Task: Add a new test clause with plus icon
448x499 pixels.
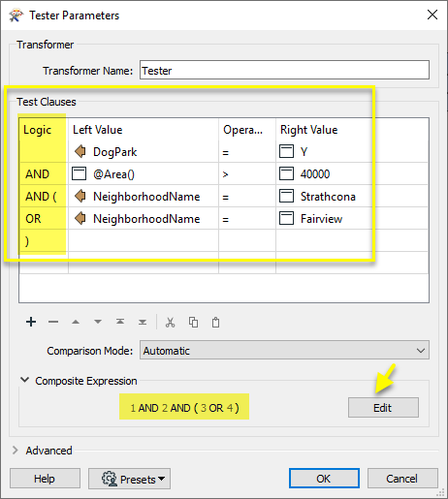Action: pos(31,322)
